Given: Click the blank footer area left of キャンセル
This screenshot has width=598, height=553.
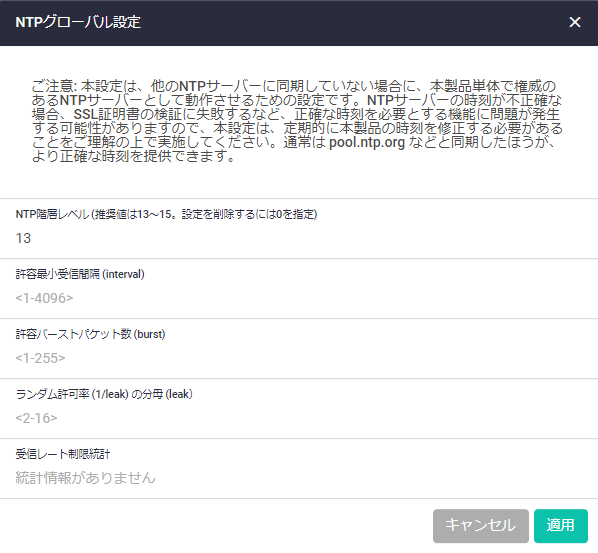Looking at the screenshot, I should 214,526.
